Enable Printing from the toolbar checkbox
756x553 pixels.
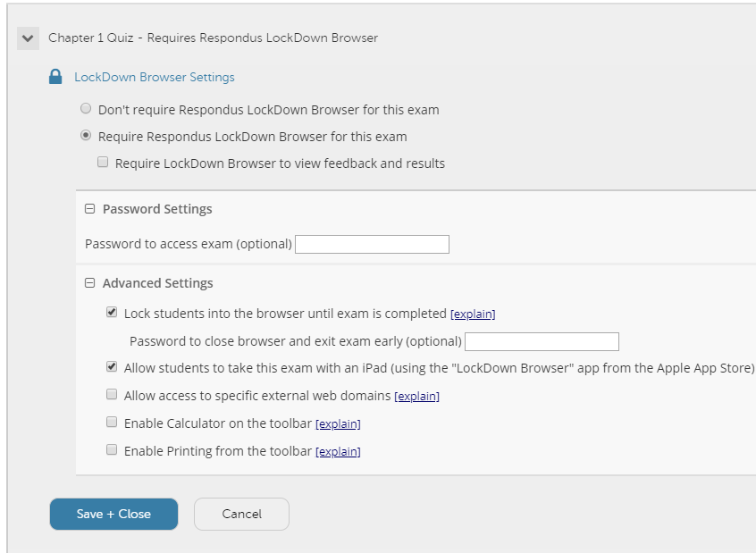pos(112,450)
